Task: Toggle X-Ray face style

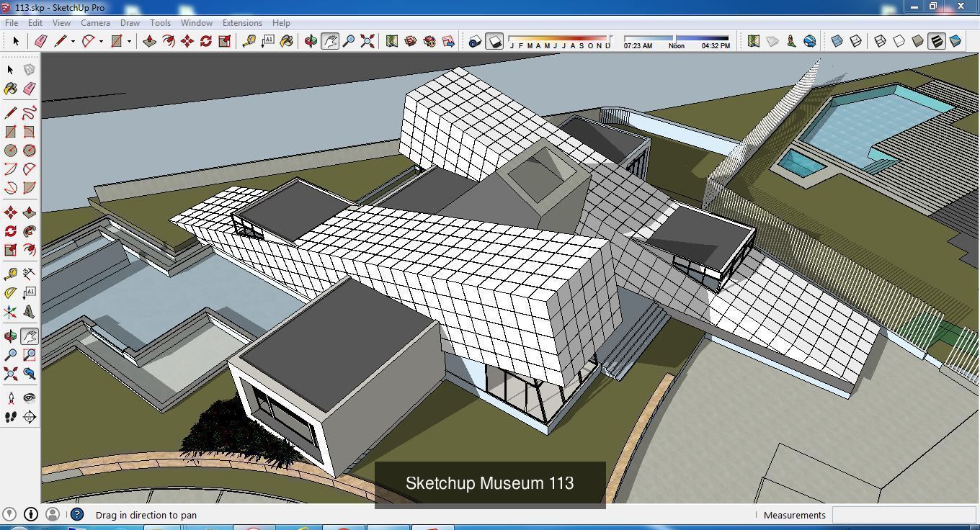Action: pyautogui.click(x=837, y=41)
